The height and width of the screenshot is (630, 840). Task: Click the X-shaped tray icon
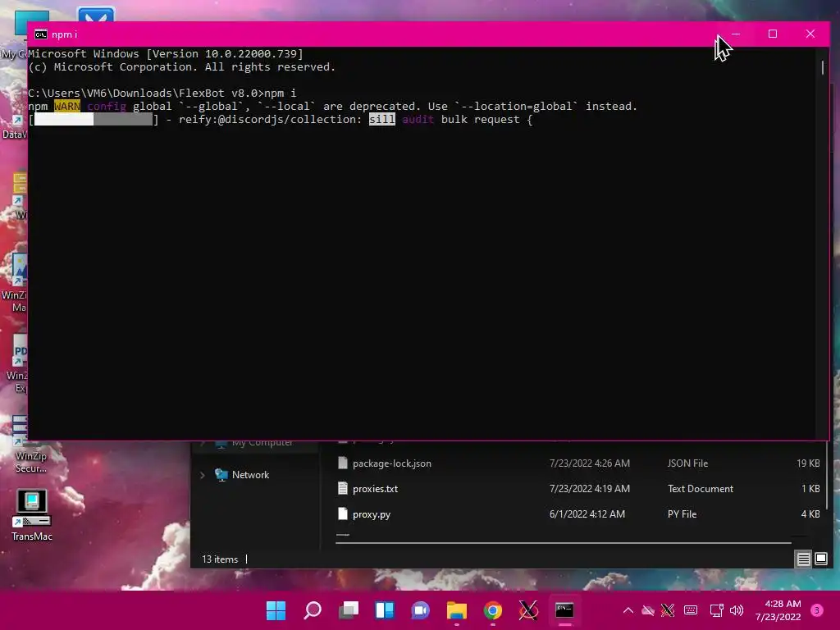668,610
